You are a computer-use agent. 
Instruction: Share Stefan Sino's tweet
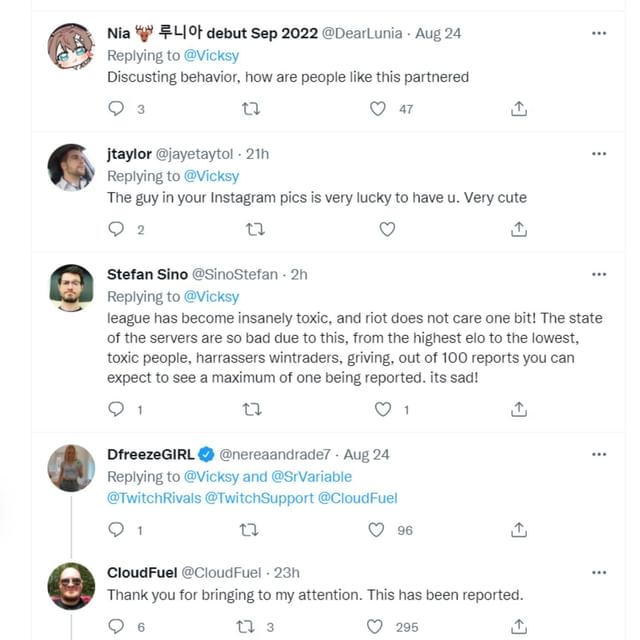point(519,409)
